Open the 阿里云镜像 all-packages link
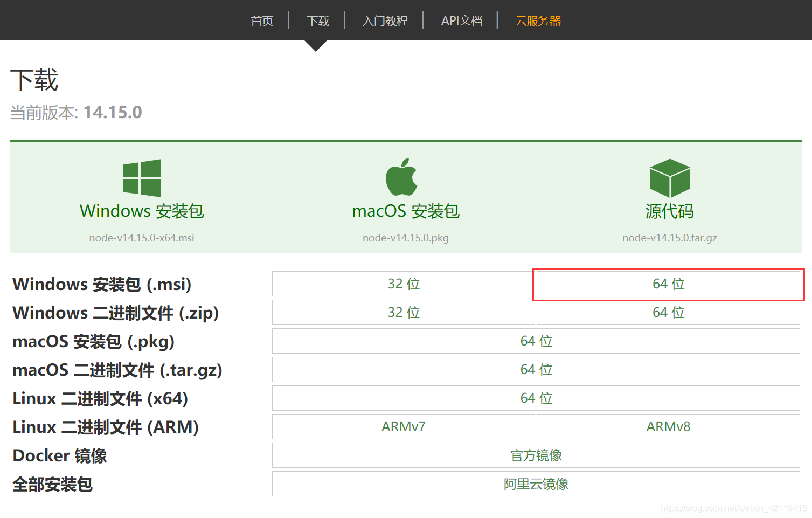The image size is (812, 518). click(x=536, y=484)
